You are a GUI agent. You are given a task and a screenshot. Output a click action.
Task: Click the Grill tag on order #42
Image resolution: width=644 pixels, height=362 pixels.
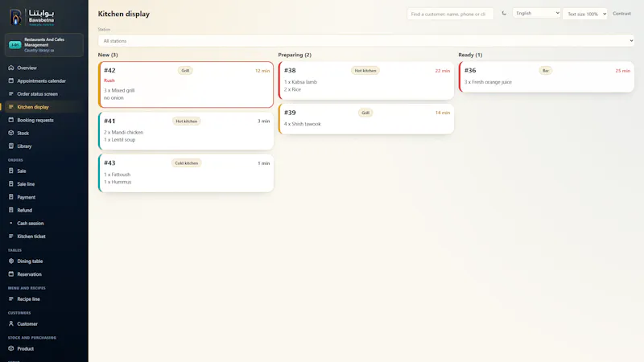[185, 71]
